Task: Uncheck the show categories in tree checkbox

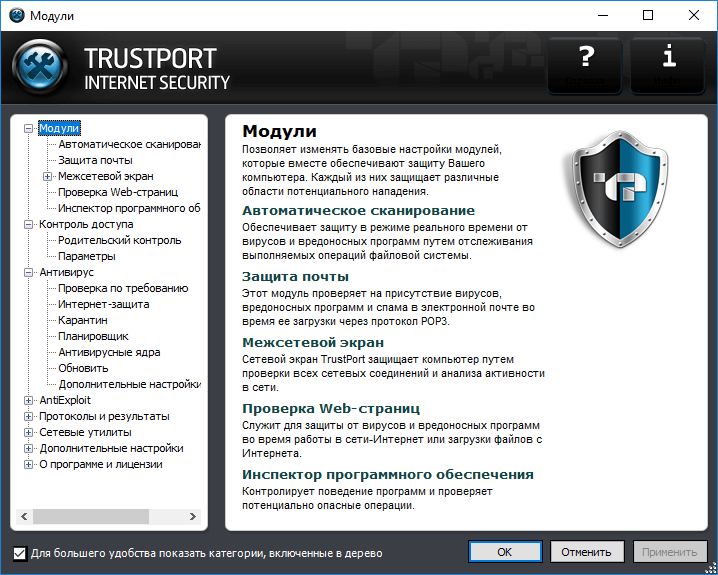Action: point(19,553)
